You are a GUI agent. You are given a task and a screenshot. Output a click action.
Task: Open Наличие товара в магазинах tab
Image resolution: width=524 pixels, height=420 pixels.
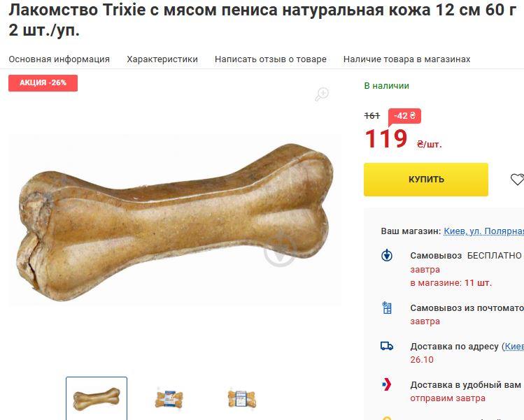click(x=406, y=59)
